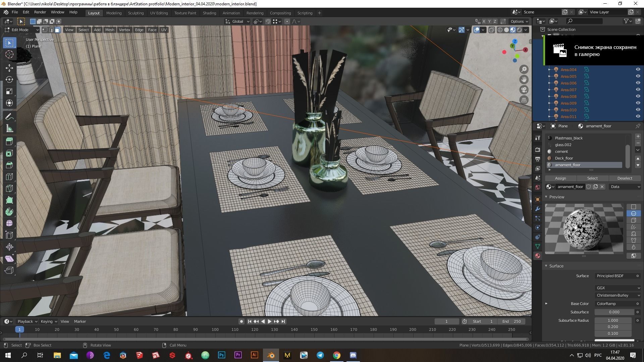Open the Options dropdown

(x=519, y=21)
